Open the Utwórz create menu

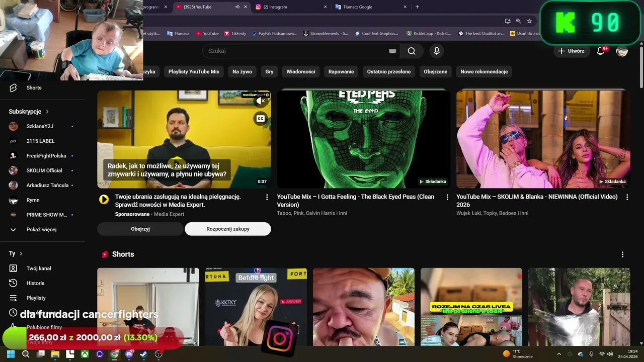coord(571,51)
